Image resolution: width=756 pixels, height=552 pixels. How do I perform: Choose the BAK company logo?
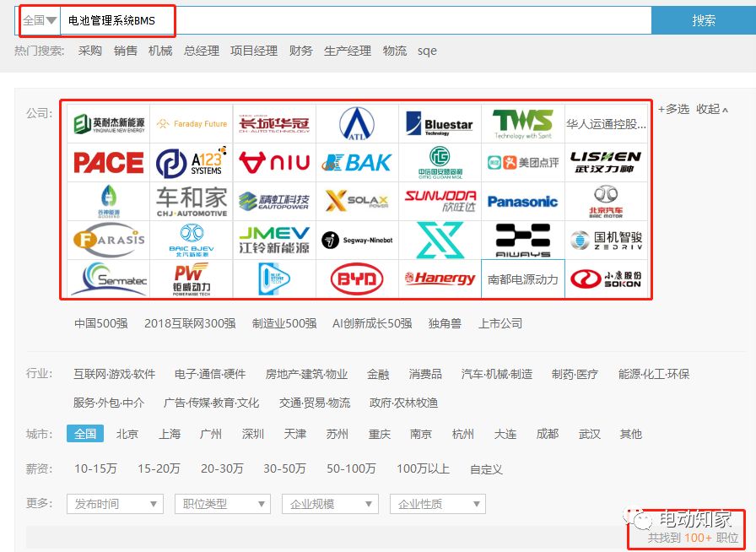[357, 163]
